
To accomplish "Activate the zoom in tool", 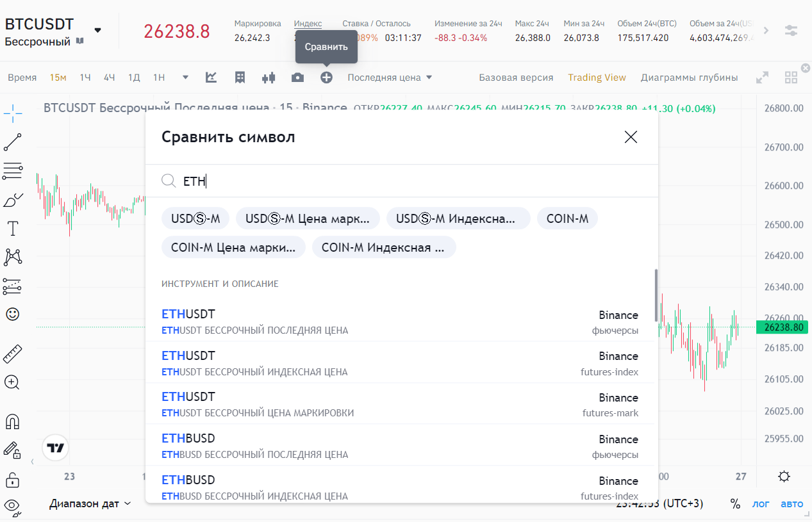I will coord(13,382).
